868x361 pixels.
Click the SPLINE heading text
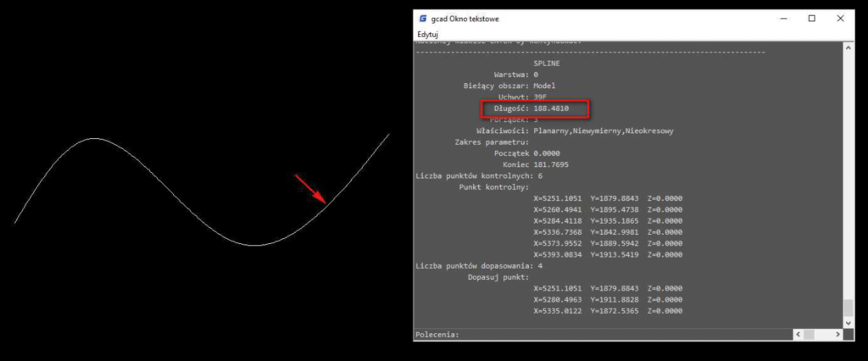point(548,64)
